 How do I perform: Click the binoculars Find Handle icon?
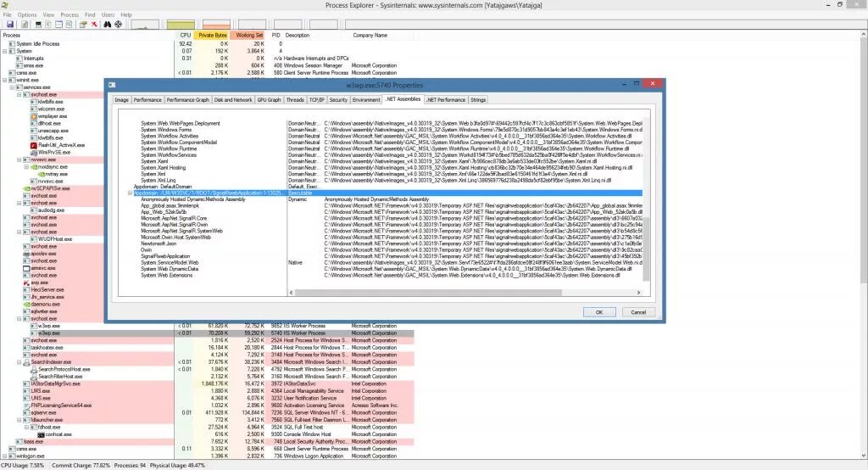pyautogui.click(x=108, y=25)
